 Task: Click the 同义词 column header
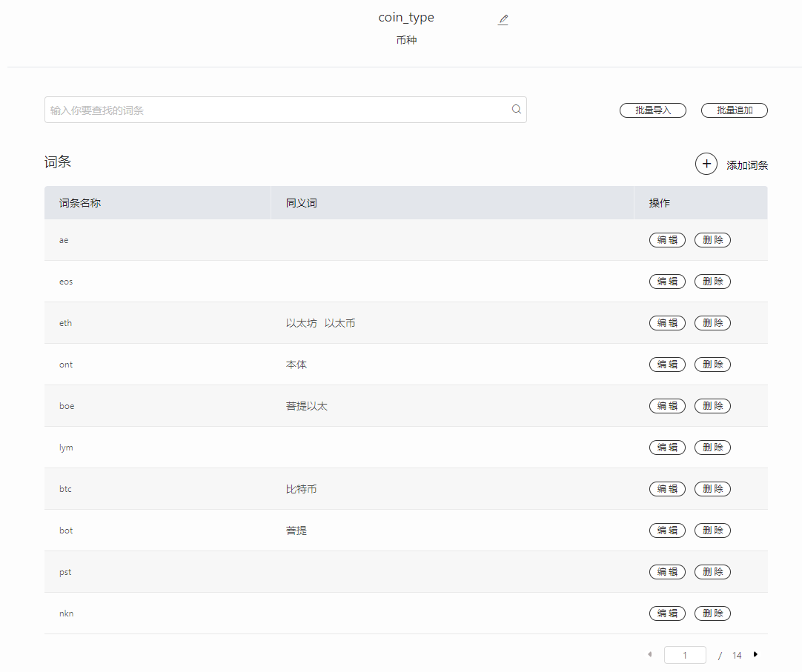(x=301, y=203)
